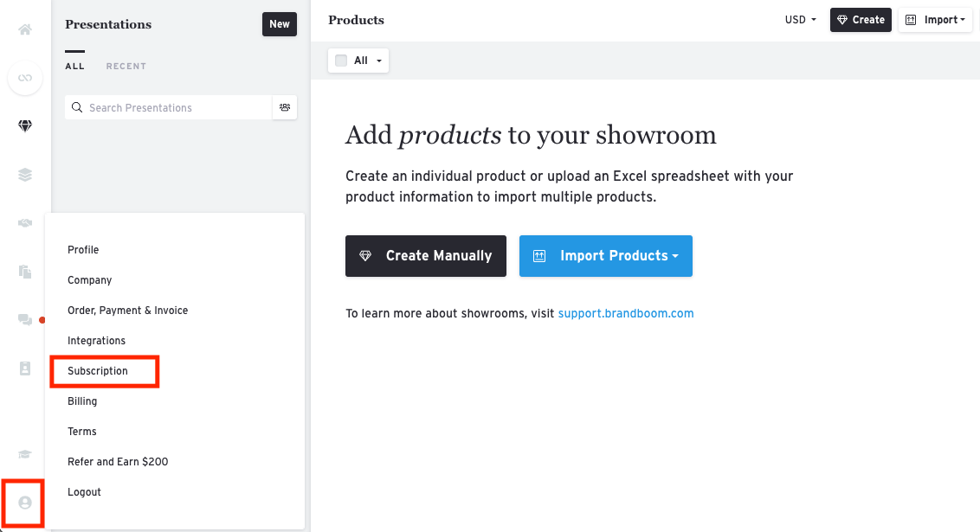Screen dimensions: 980x532
Task: Click the Create Manually button
Action: point(425,256)
